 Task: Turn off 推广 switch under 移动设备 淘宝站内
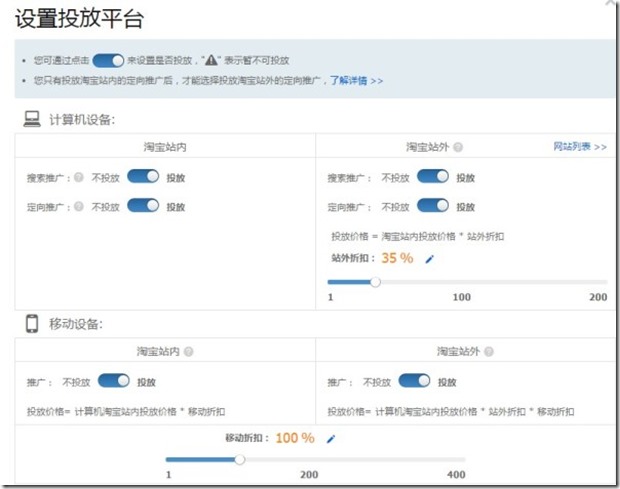(x=114, y=382)
